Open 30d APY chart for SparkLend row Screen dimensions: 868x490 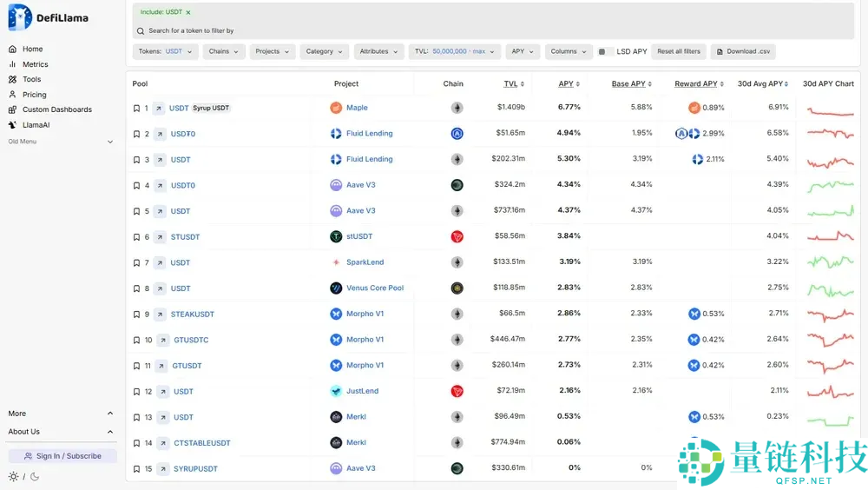point(831,262)
